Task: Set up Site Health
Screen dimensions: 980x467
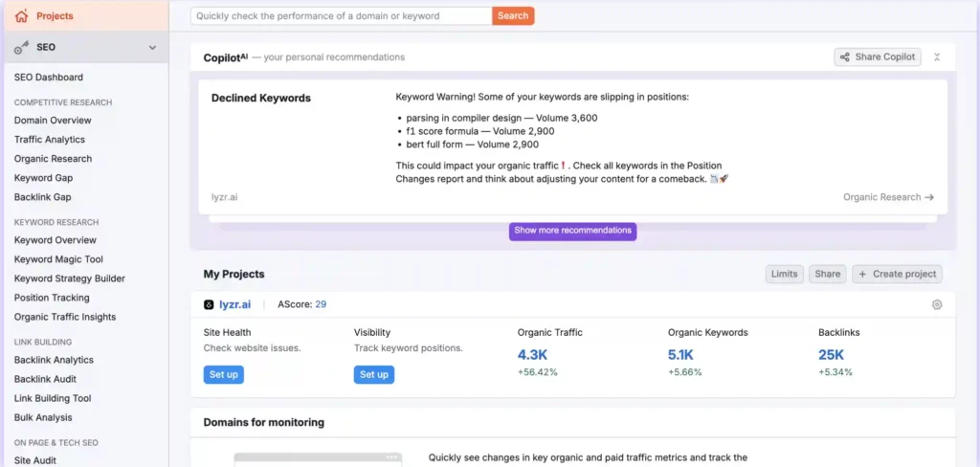Action: [224, 374]
